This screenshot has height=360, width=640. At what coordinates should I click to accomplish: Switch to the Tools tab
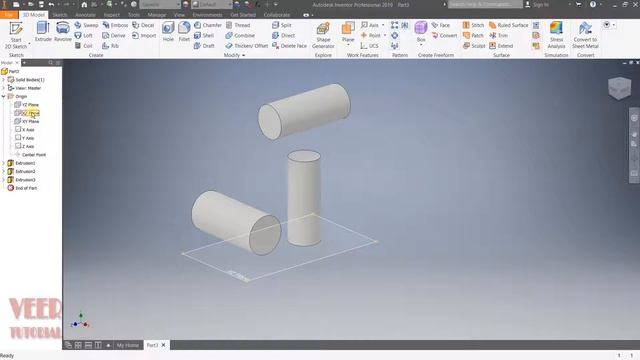(x=134, y=15)
